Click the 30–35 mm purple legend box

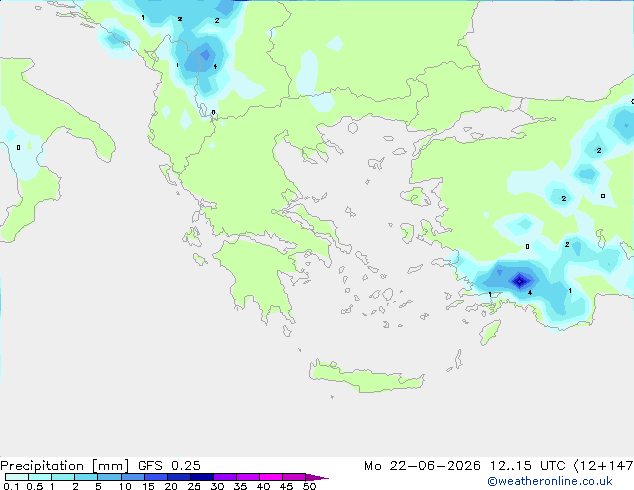(224, 477)
